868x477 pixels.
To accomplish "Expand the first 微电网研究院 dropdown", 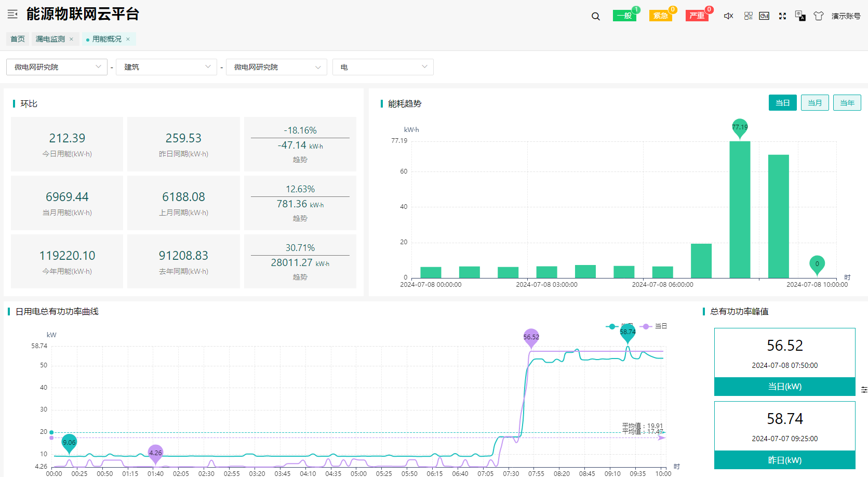I will coord(57,67).
